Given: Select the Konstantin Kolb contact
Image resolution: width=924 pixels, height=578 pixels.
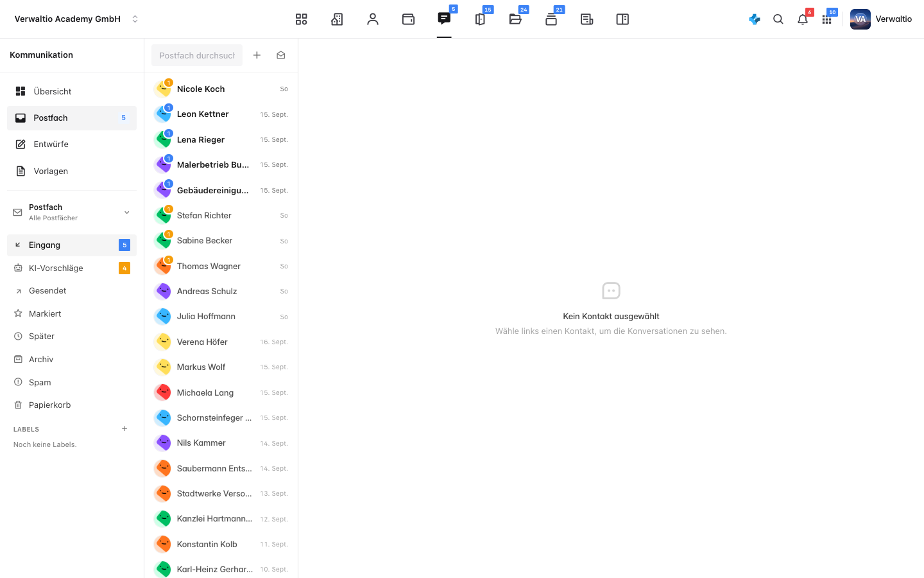Looking at the screenshot, I should click(221, 545).
